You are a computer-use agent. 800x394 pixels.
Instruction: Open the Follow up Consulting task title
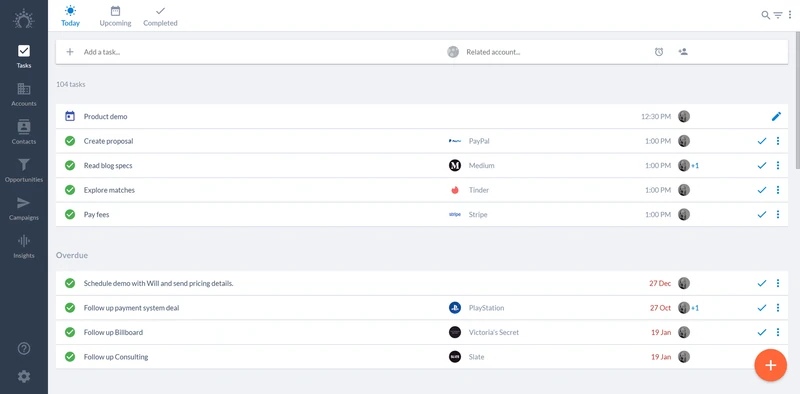[116, 357]
